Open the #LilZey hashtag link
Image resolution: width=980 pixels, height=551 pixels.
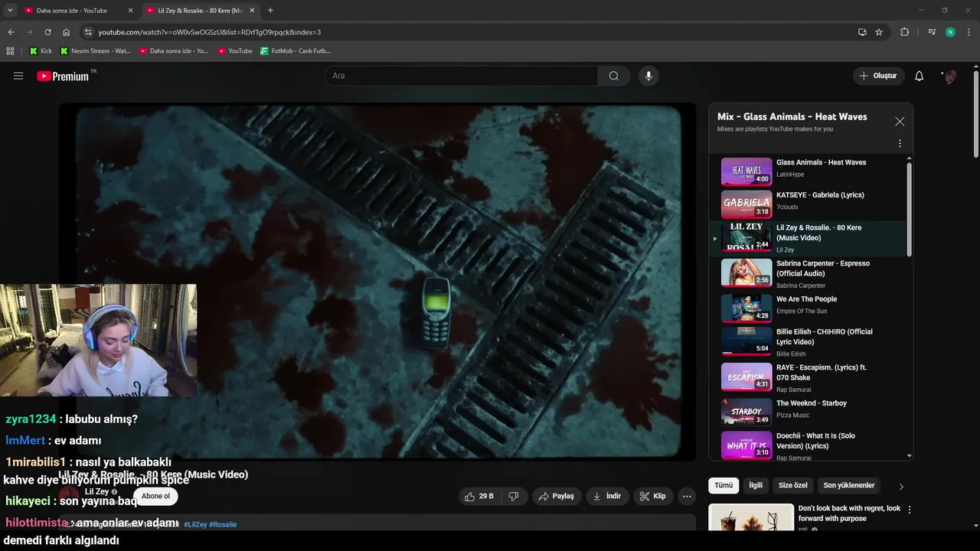195,524
